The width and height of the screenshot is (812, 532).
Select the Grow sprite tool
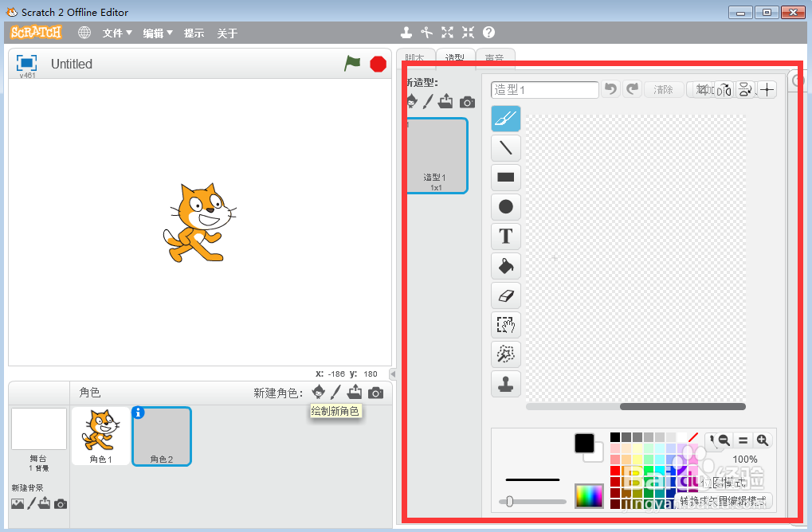(x=447, y=33)
